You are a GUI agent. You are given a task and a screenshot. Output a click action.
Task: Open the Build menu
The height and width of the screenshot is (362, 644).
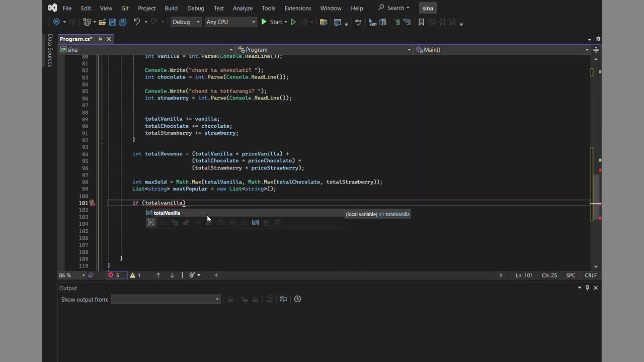click(171, 8)
